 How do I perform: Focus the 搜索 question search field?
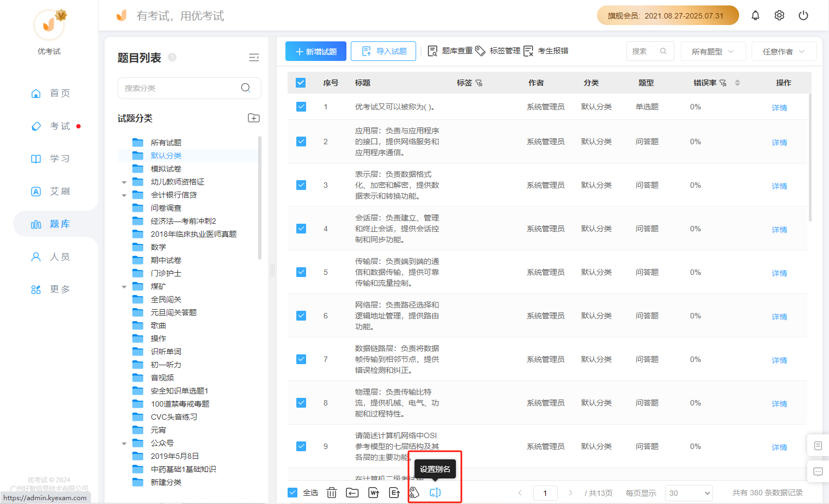coord(650,51)
